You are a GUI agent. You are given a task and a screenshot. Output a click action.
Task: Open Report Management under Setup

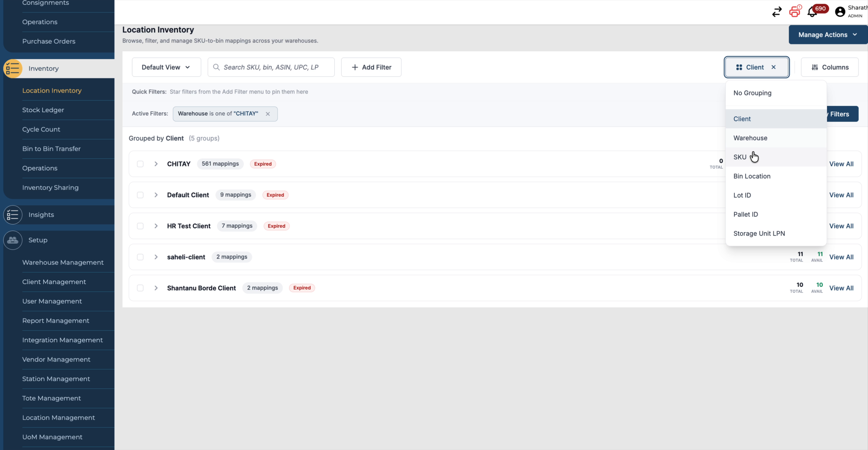click(x=56, y=321)
